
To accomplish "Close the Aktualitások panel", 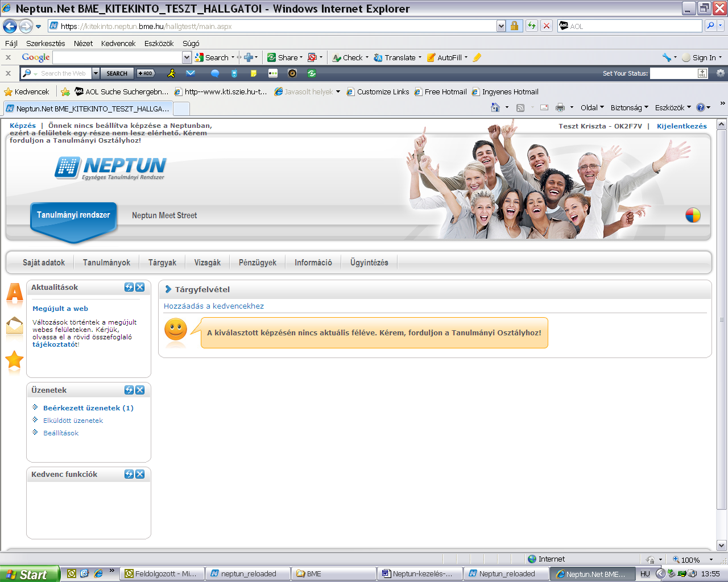I will point(140,288).
